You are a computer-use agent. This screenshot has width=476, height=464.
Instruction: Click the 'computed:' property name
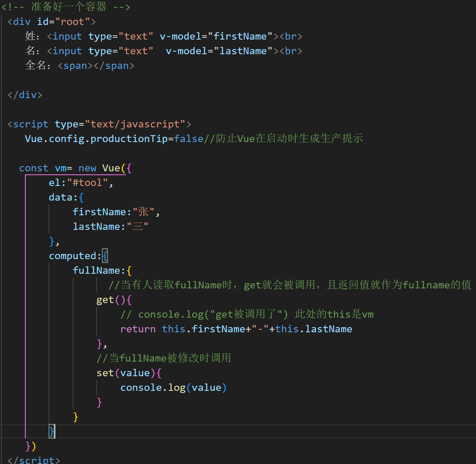pyautogui.click(x=75, y=256)
